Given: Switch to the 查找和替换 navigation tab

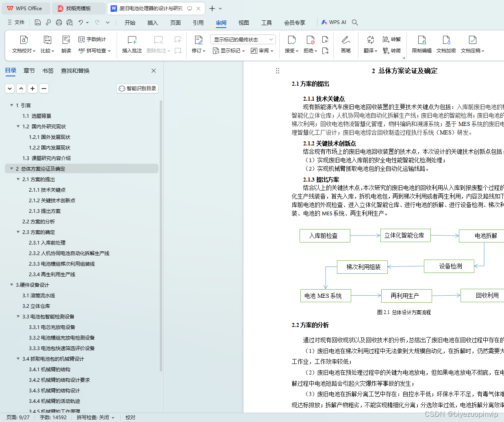Looking at the screenshot, I should [x=75, y=71].
